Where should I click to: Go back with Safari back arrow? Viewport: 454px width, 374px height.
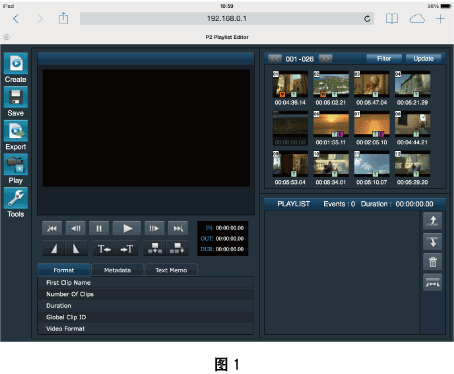point(16,19)
